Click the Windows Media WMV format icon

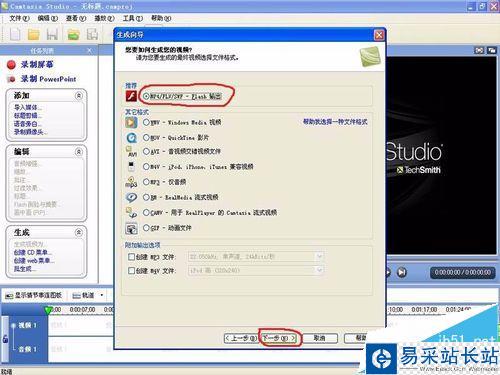(x=131, y=122)
